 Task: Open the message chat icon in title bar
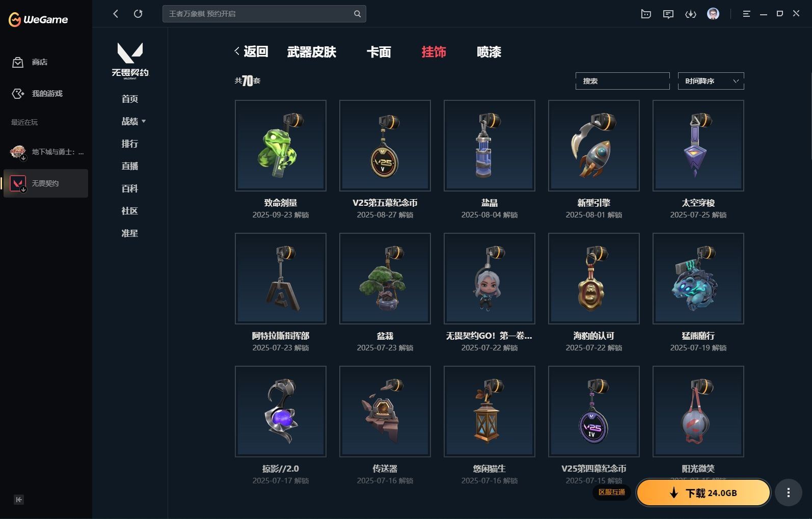pos(668,14)
